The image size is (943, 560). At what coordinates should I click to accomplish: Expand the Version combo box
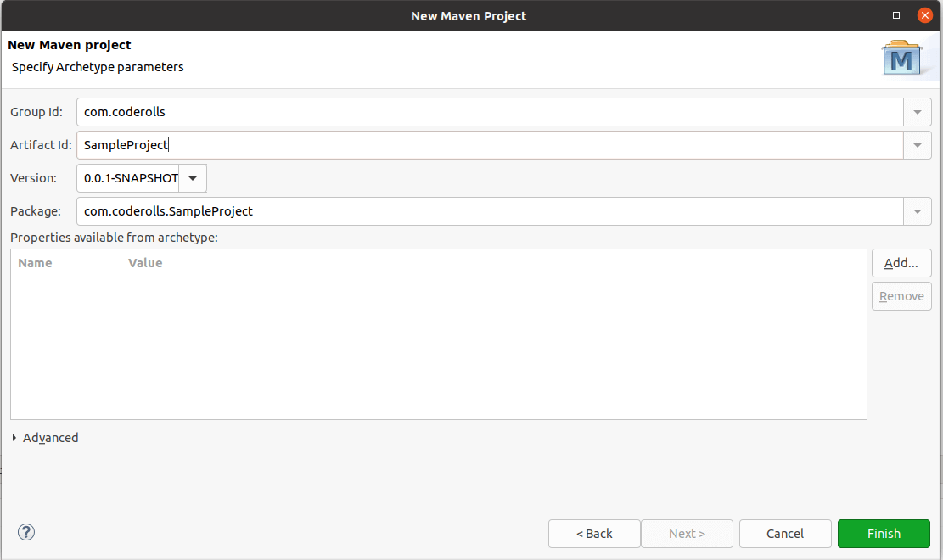point(193,178)
